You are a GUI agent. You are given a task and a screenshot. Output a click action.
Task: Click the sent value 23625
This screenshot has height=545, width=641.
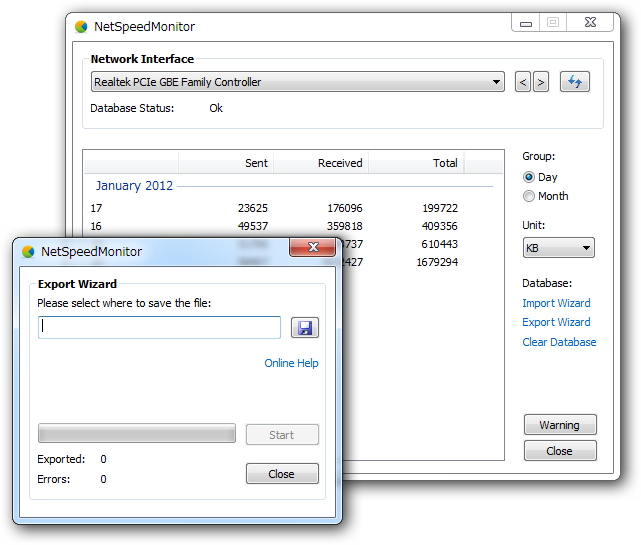(253, 208)
